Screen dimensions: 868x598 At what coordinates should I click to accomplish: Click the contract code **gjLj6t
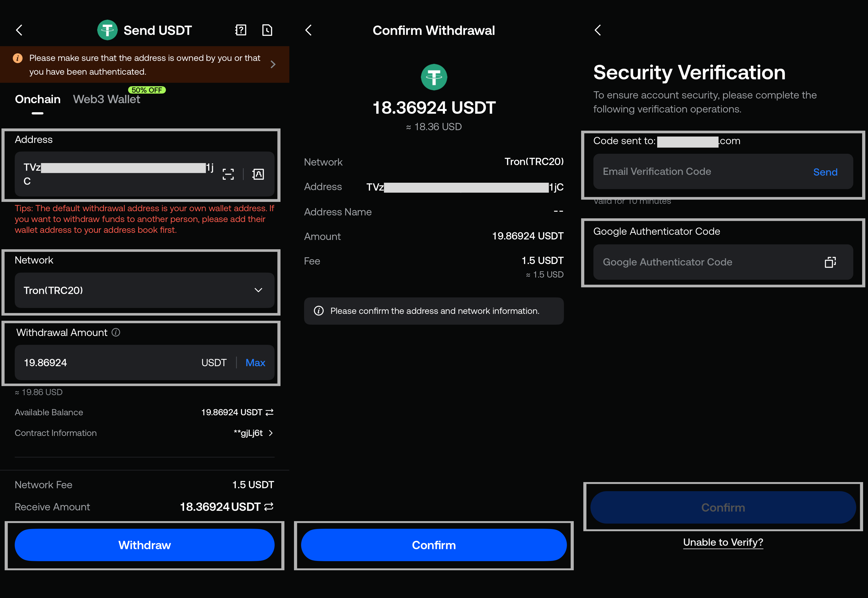tap(248, 433)
